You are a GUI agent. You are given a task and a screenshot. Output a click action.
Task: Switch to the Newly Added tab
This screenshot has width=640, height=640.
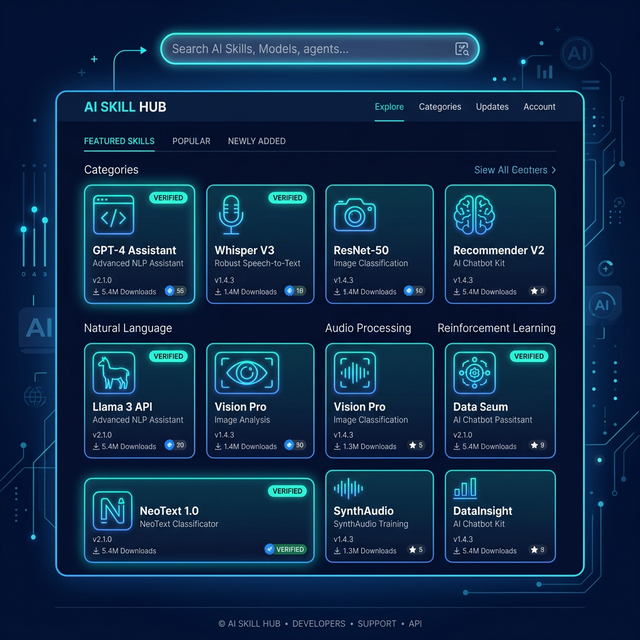tap(256, 141)
